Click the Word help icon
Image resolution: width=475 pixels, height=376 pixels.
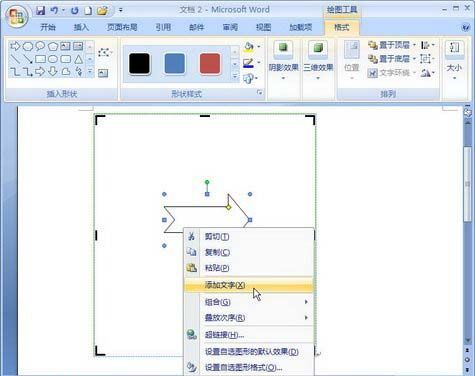click(x=466, y=28)
